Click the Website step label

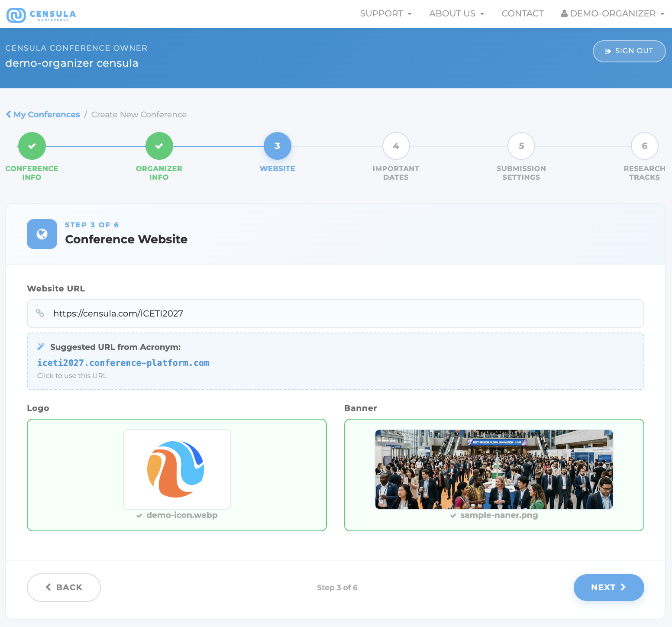[x=278, y=168]
